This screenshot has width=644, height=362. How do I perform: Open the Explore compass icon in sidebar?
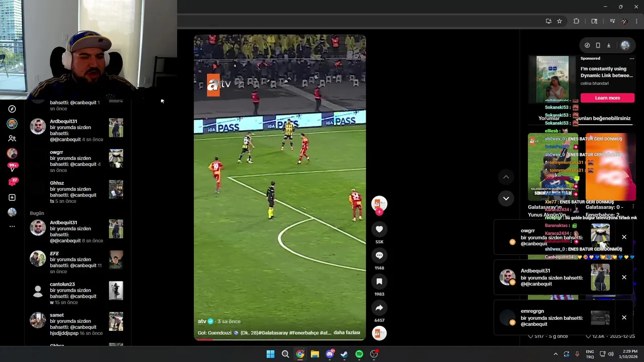pyautogui.click(x=12, y=109)
